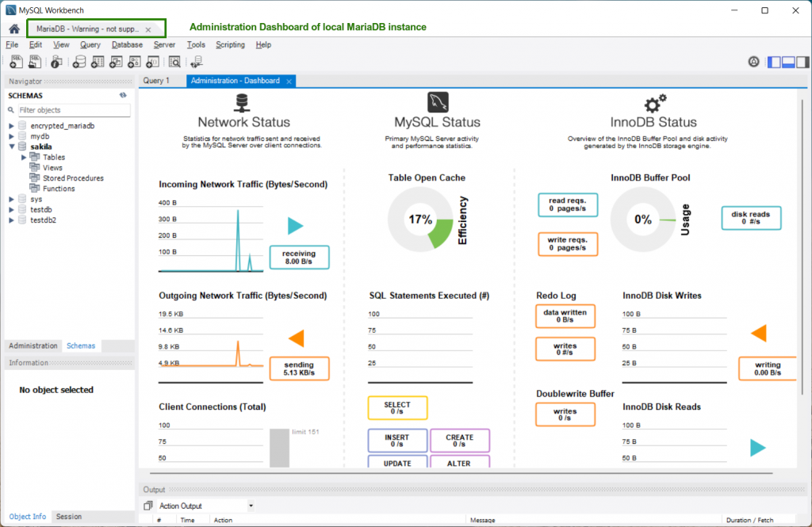Switch to the Session info tab
The width and height of the screenshot is (812, 527).
point(69,516)
